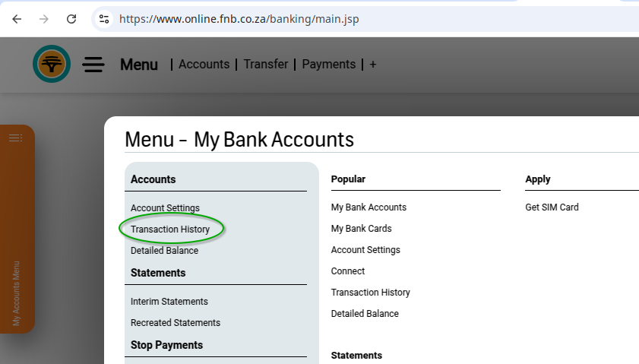Click the Get SIM Card link
This screenshot has width=639, height=364.
pyautogui.click(x=552, y=207)
